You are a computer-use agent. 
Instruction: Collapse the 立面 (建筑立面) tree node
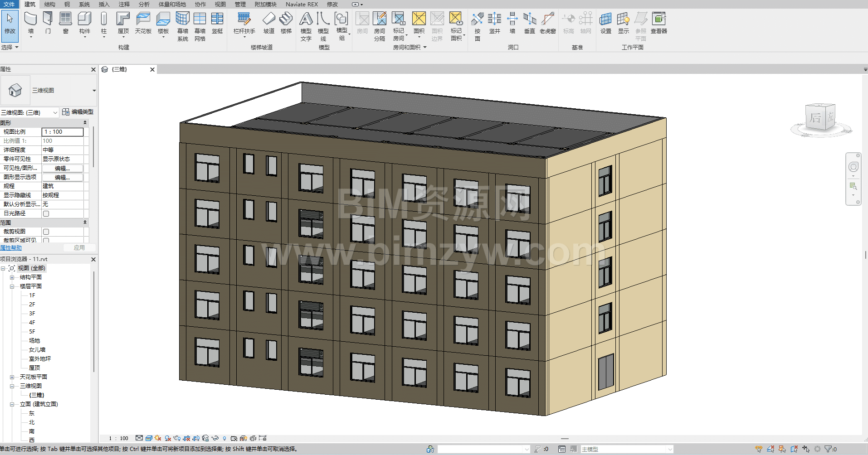point(12,404)
